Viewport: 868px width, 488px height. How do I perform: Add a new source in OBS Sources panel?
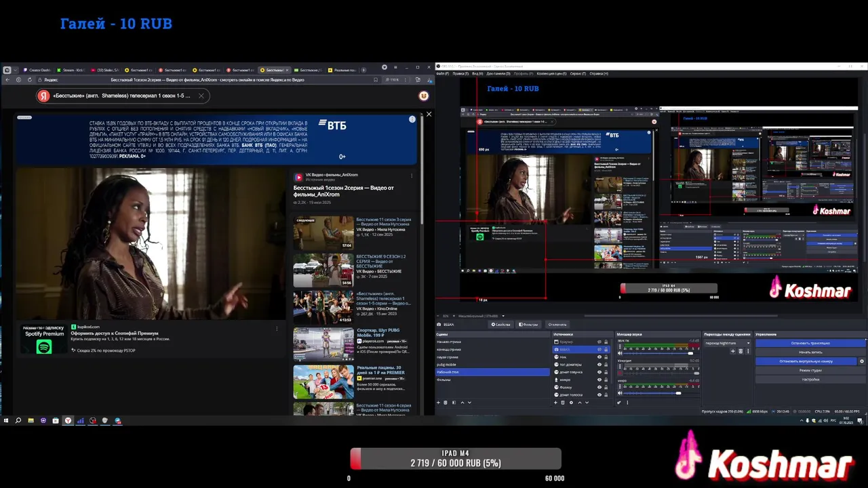click(x=555, y=403)
